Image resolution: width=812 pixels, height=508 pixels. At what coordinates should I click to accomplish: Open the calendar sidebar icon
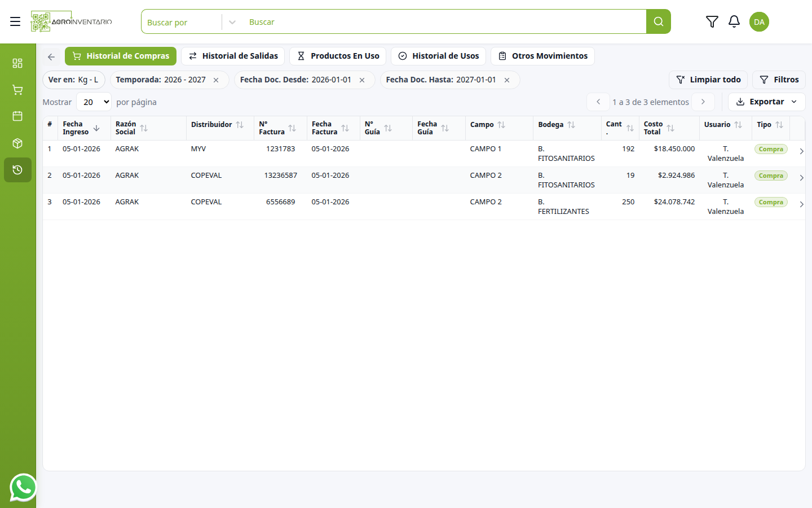tap(17, 116)
